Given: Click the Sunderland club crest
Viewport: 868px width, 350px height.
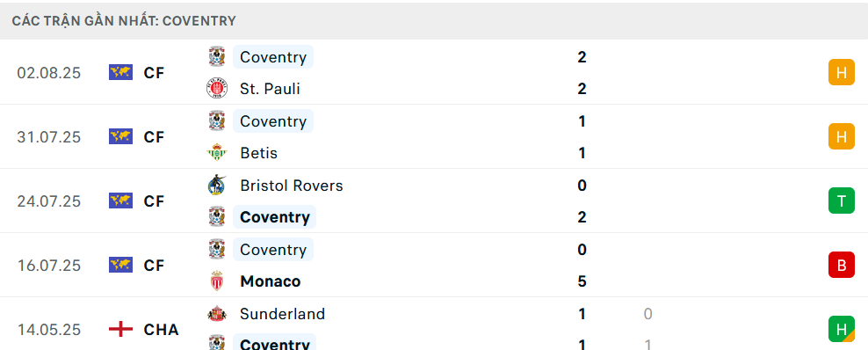Looking at the screenshot, I should click(217, 314).
